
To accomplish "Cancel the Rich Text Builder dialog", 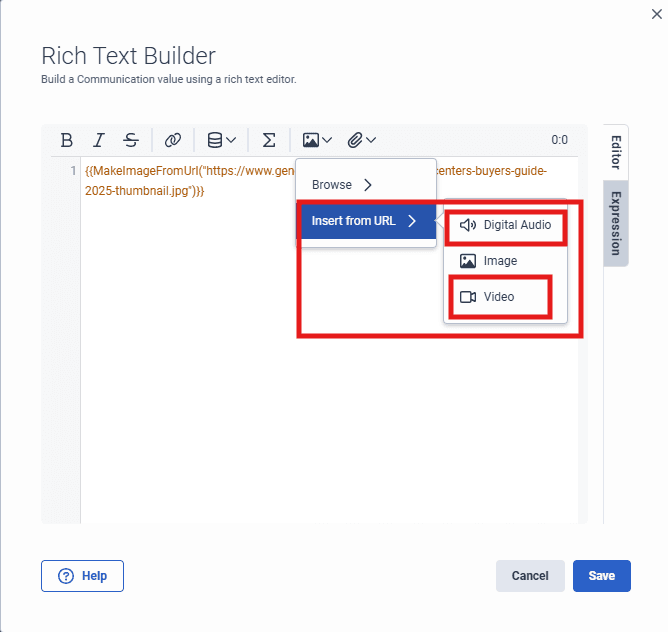I will tap(530, 576).
